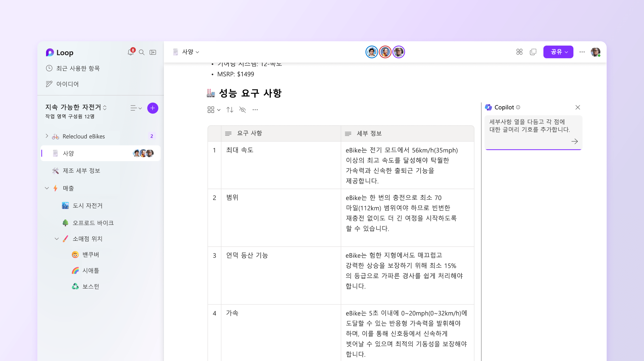
Task: Click the MSRP: $1499 bullet
Action: 235,74
